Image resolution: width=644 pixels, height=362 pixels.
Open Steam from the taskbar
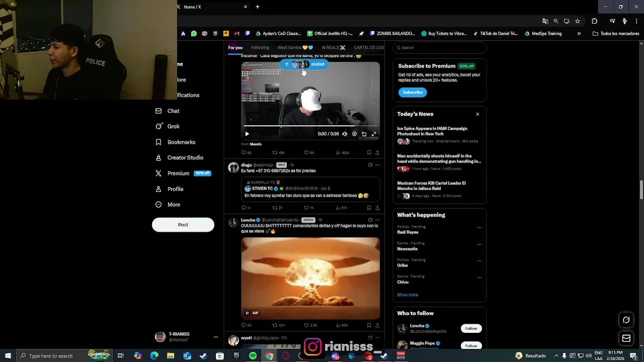[203, 356]
